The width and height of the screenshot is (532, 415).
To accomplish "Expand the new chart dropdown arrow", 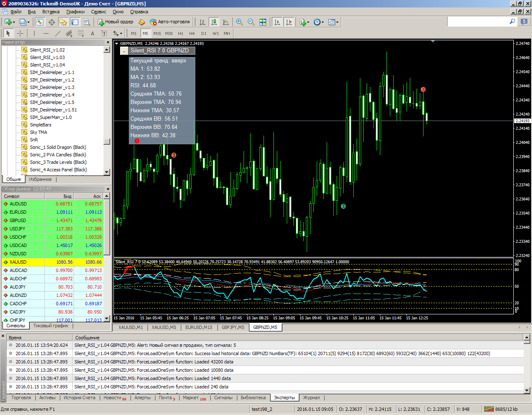I will point(14,22).
